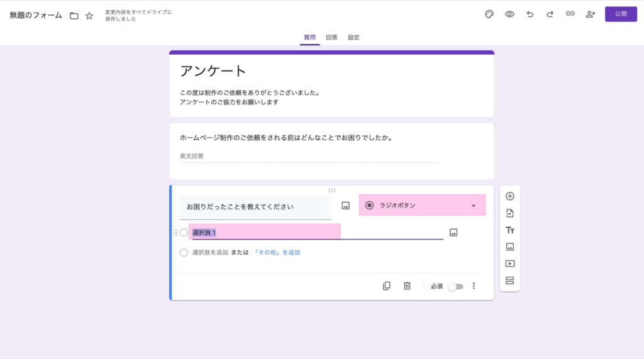644x359 pixels.
Task: Import questions using sidebar icon
Action: coord(510,213)
